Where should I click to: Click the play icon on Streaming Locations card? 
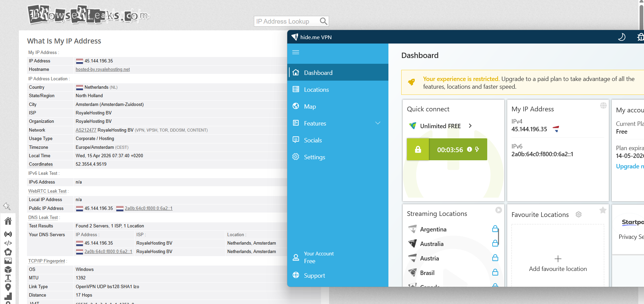pos(499,210)
